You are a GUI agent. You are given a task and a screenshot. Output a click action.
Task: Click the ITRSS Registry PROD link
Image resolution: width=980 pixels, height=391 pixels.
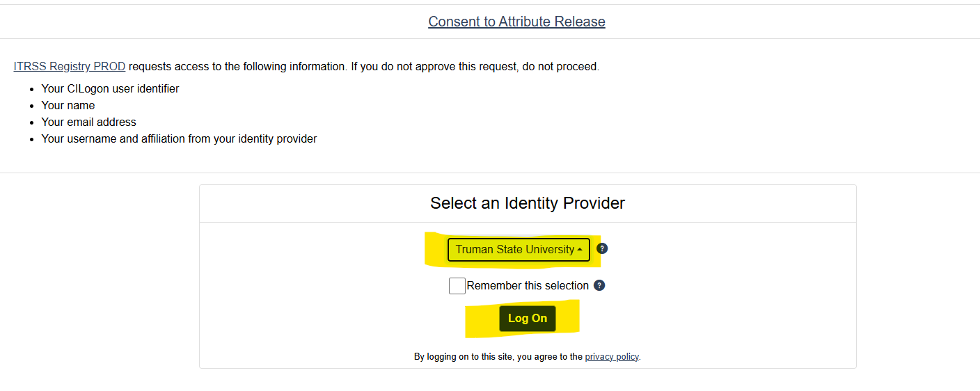70,67
